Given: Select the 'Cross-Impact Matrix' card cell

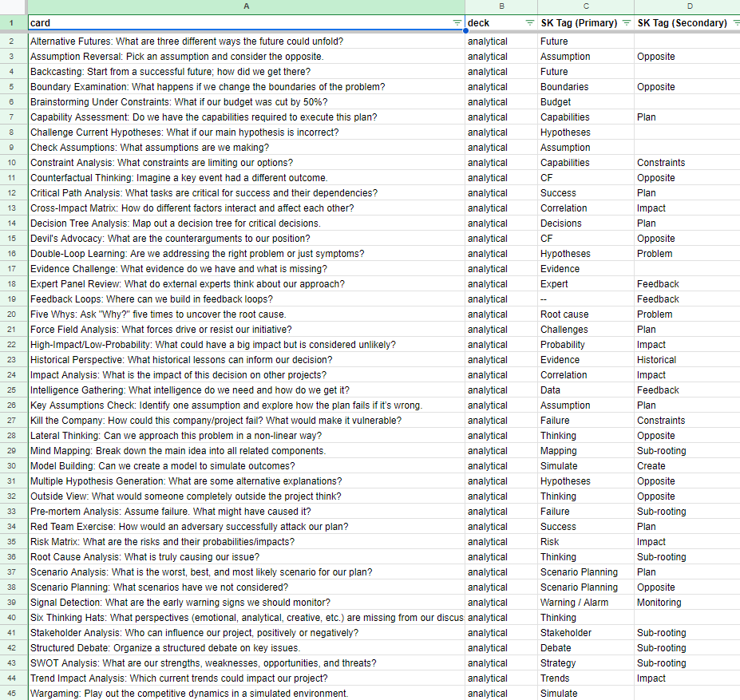Looking at the screenshot, I should click(x=247, y=208).
